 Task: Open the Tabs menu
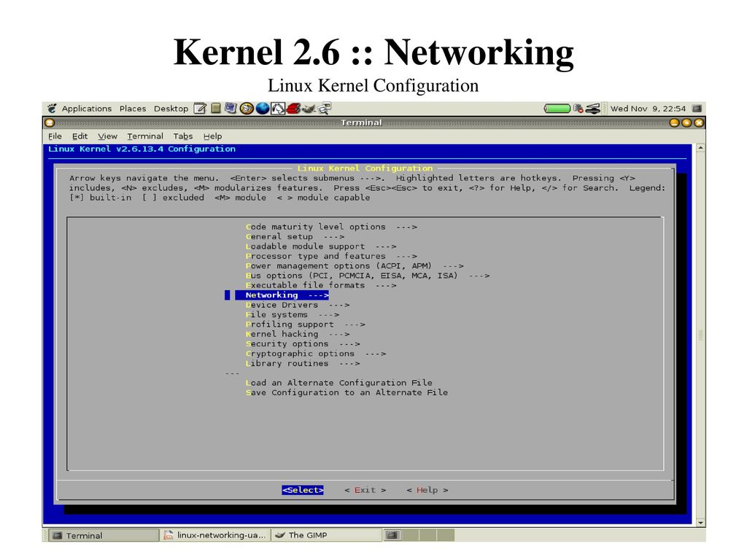tap(183, 136)
